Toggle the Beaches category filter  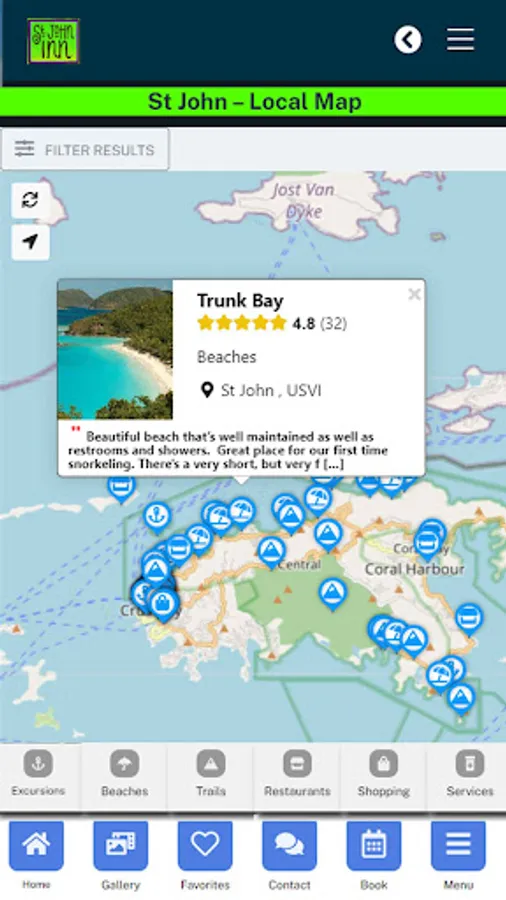pos(124,774)
